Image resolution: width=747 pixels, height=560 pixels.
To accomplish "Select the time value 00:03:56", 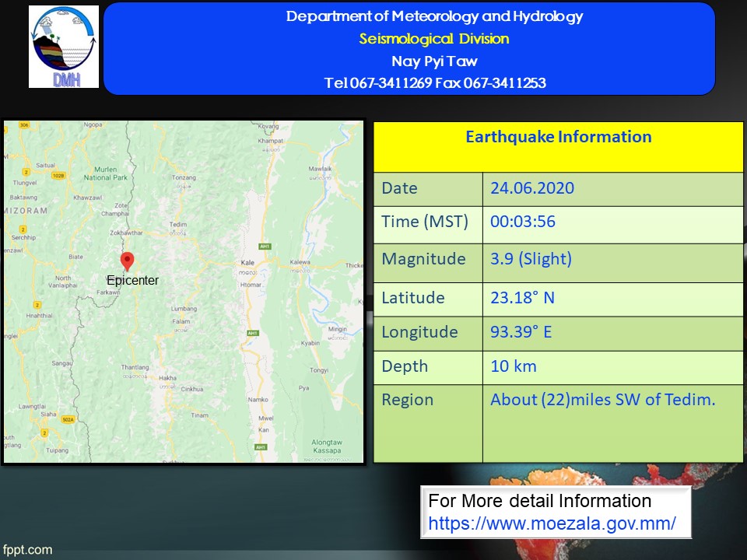I will pos(523,222).
